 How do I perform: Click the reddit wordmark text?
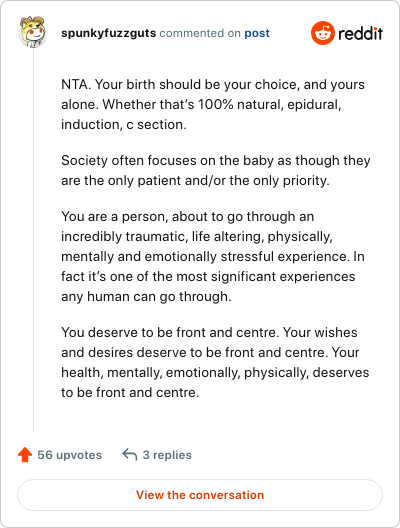point(360,33)
